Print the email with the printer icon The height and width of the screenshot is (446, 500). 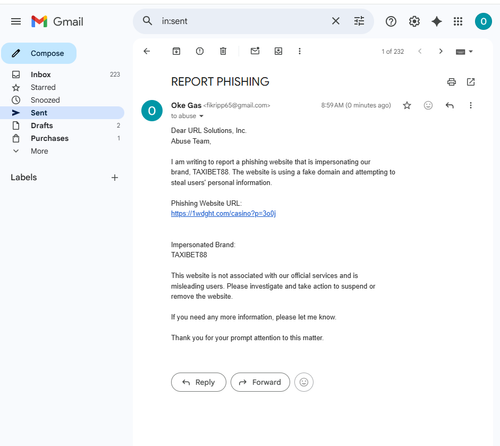[451, 82]
